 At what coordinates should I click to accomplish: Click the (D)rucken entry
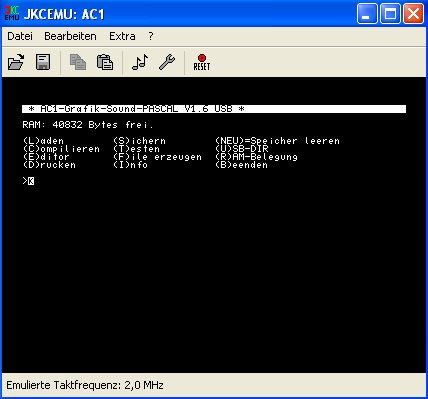pyautogui.click(x=49, y=165)
